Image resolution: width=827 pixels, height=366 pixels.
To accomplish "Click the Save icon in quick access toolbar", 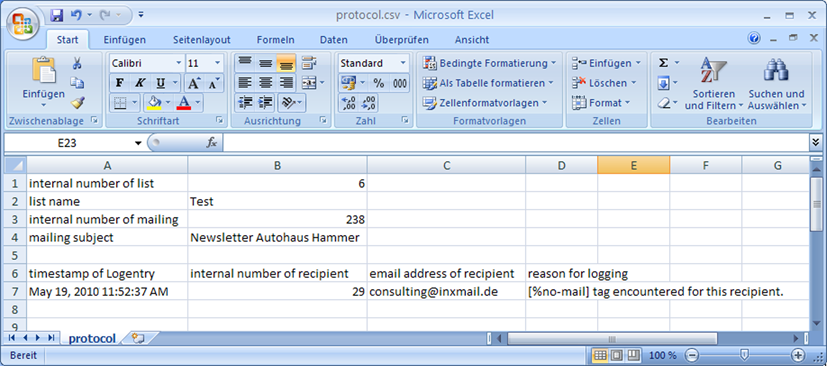I will (57, 15).
